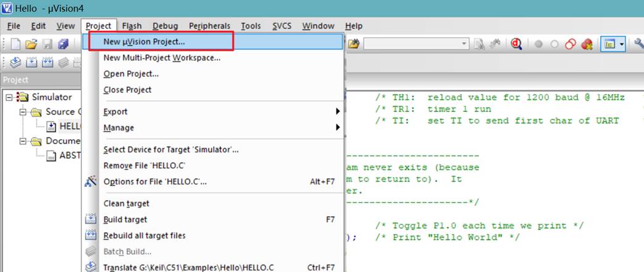644x272 pixels.
Task: Close the open Project menu
Action: coord(99,26)
